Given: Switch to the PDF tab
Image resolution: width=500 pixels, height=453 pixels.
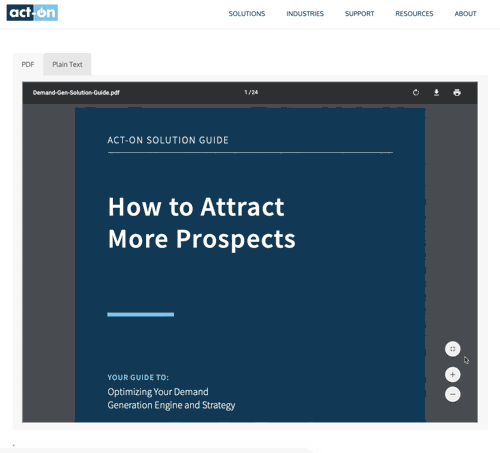Looking at the screenshot, I should [x=28, y=64].
